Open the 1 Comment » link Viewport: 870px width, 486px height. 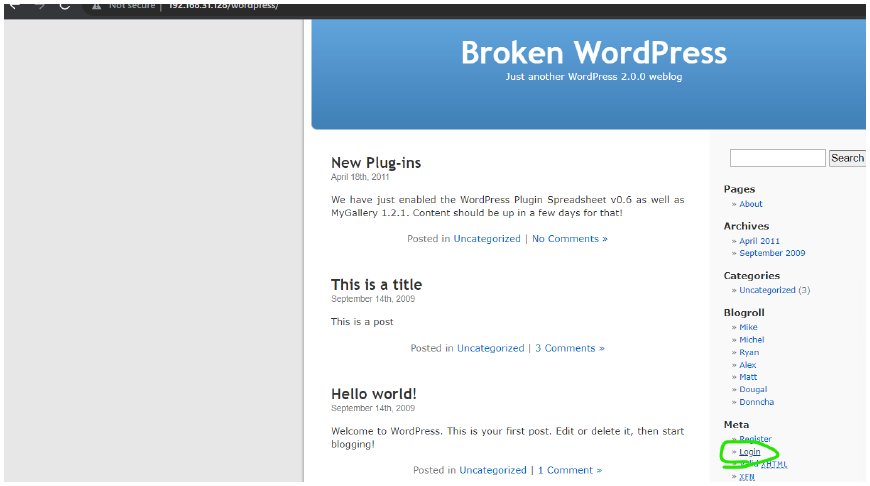tap(570, 470)
